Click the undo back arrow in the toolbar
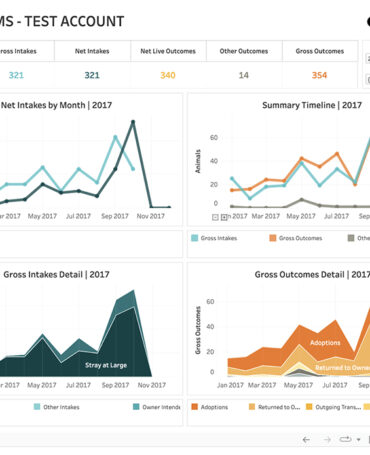 (x=306, y=440)
